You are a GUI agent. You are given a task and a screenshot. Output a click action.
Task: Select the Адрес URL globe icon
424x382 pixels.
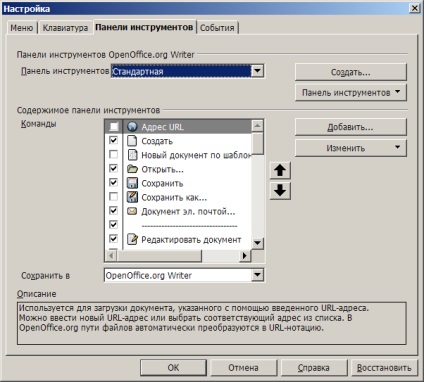[x=132, y=127]
